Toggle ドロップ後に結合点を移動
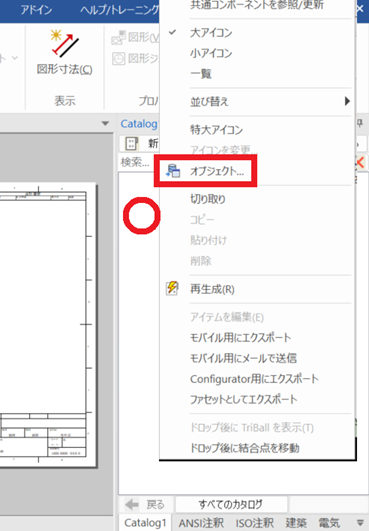Screen dimensions: 369x531 tap(245, 448)
